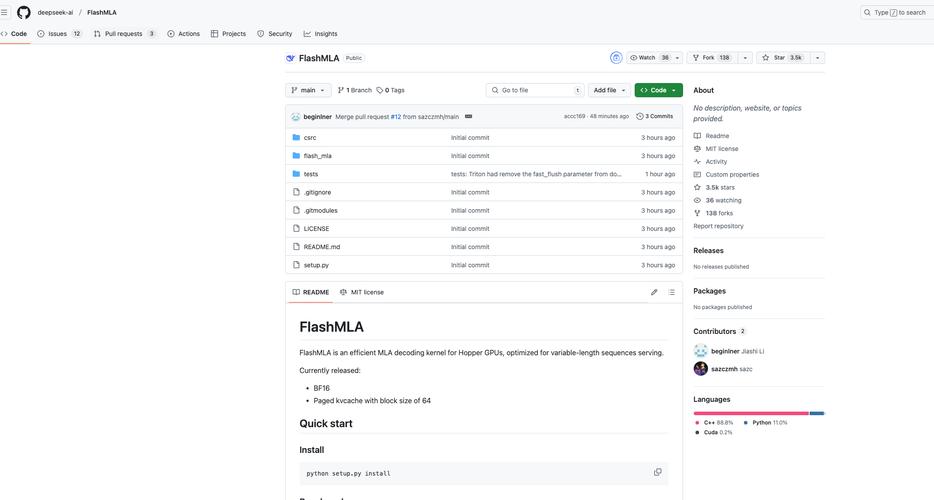Viewport: 934px width, 500px height.
Task: Open the Watch notifications dropdown
Action: click(x=654, y=58)
